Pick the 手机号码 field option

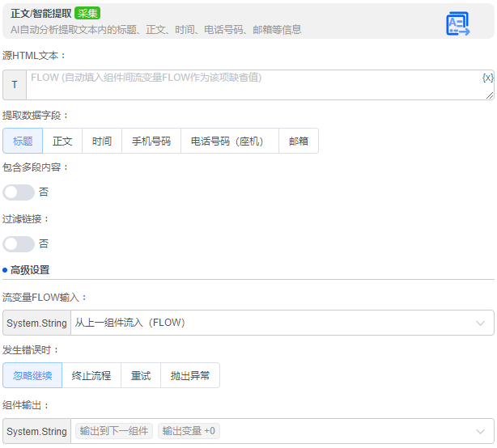click(151, 141)
